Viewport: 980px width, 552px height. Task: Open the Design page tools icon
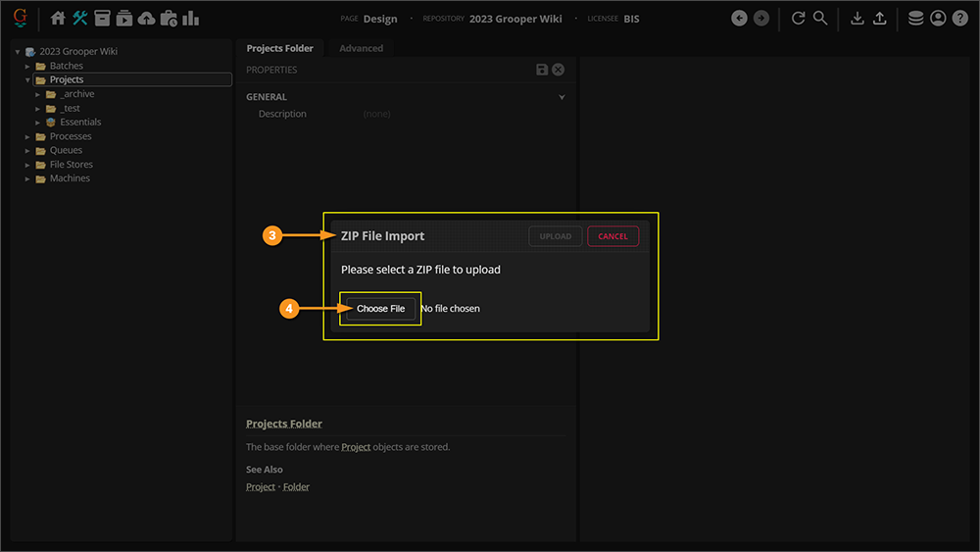click(x=80, y=18)
